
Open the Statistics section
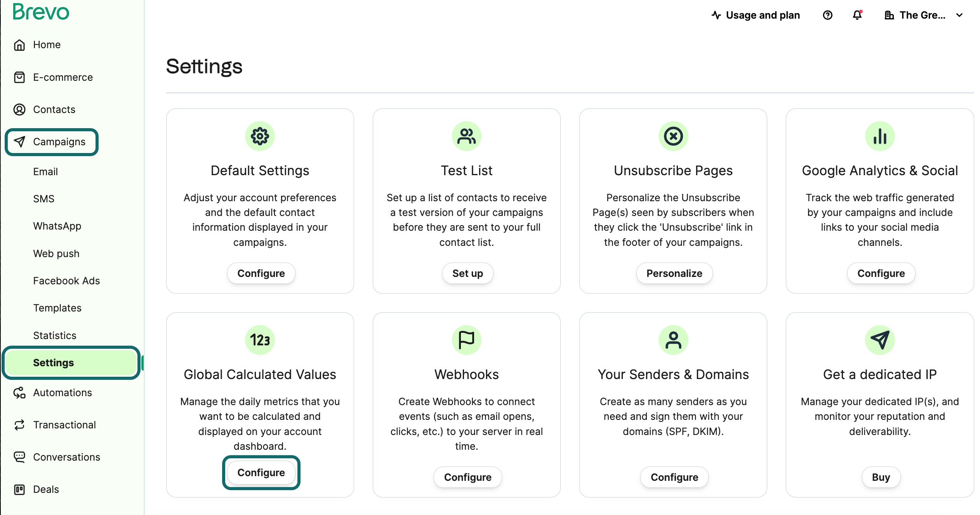(x=54, y=335)
